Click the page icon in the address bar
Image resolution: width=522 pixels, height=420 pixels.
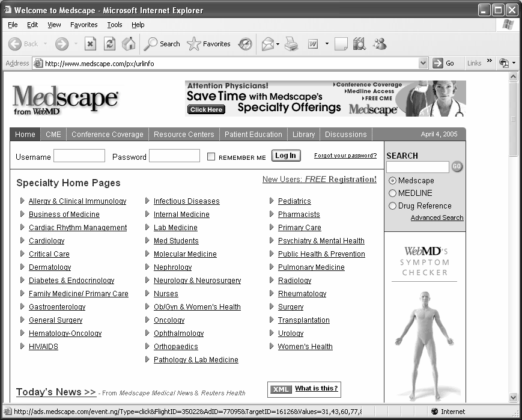click(x=38, y=63)
